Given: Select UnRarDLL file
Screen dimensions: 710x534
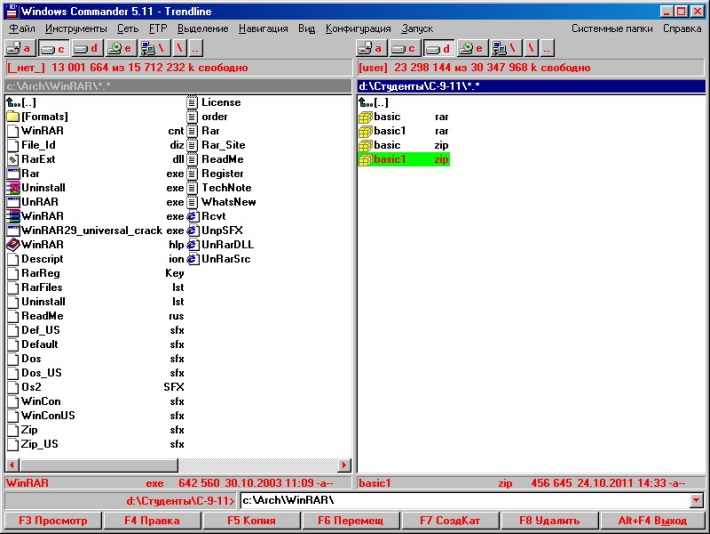Looking at the screenshot, I should point(221,245).
